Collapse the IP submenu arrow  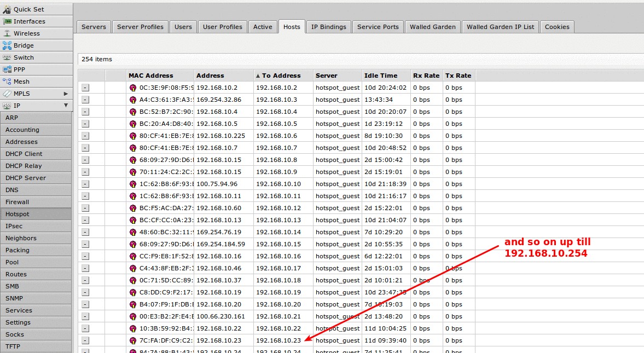pyautogui.click(x=66, y=106)
